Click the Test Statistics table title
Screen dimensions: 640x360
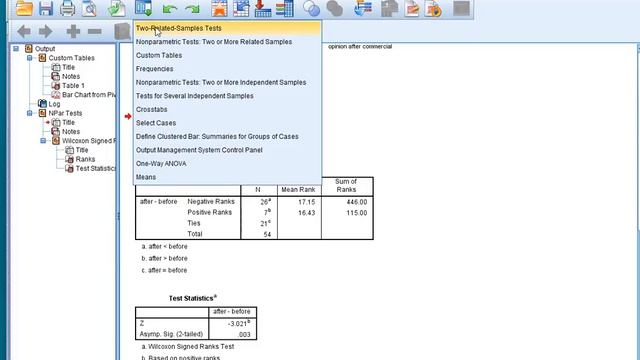(x=193, y=298)
